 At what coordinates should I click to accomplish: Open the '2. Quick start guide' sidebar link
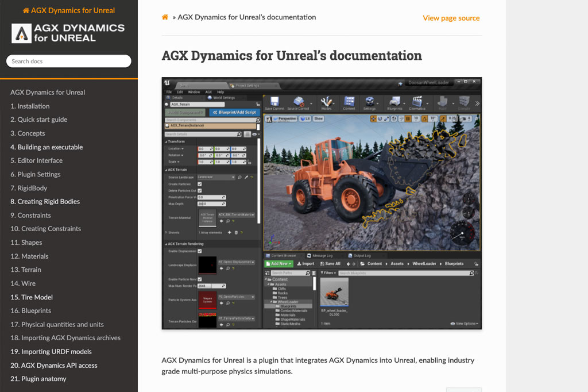[39, 120]
